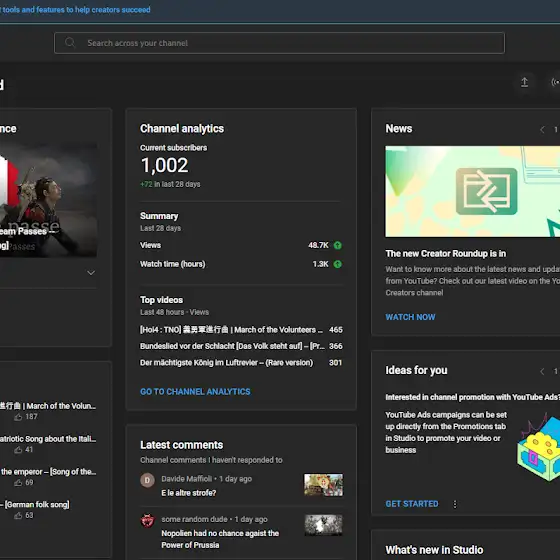Click the green Watch time trend arrow

pyautogui.click(x=338, y=264)
